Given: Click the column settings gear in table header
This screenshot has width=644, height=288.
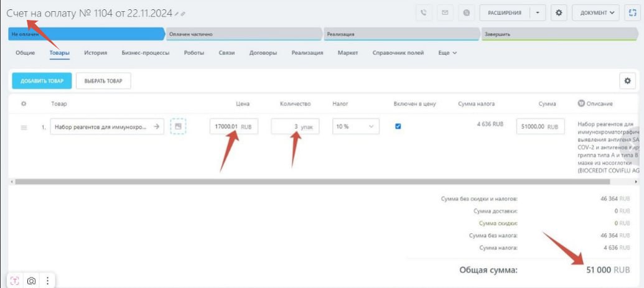Looking at the screenshot, I should (x=24, y=104).
